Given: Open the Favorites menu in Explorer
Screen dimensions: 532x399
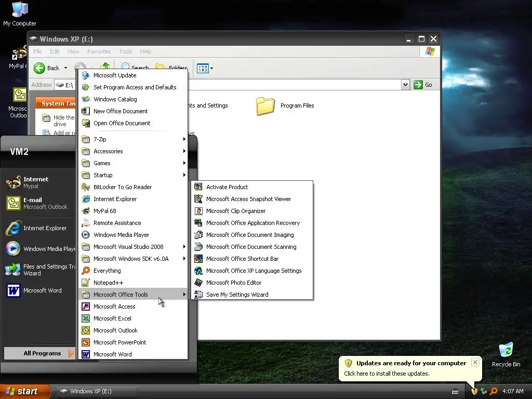Looking at the screenshot, I should pyautogui.click(x=99, y=51).
